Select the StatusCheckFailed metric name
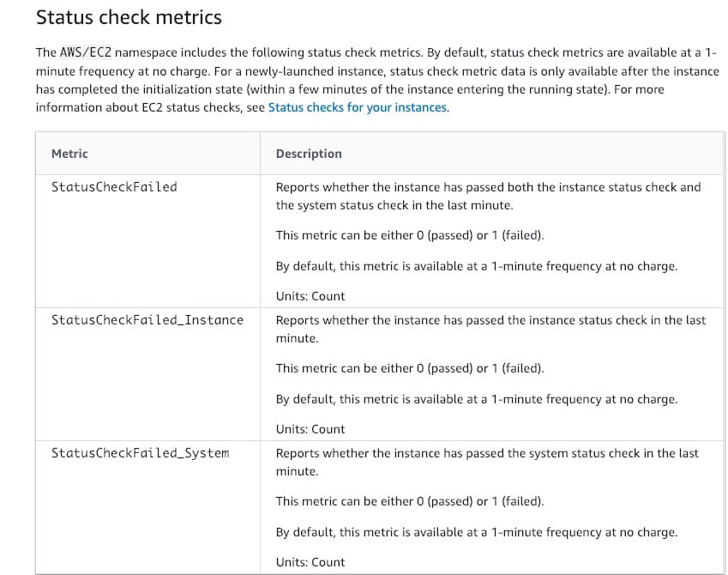Screen dimensions: 728x575 click(x=114, y=187)
